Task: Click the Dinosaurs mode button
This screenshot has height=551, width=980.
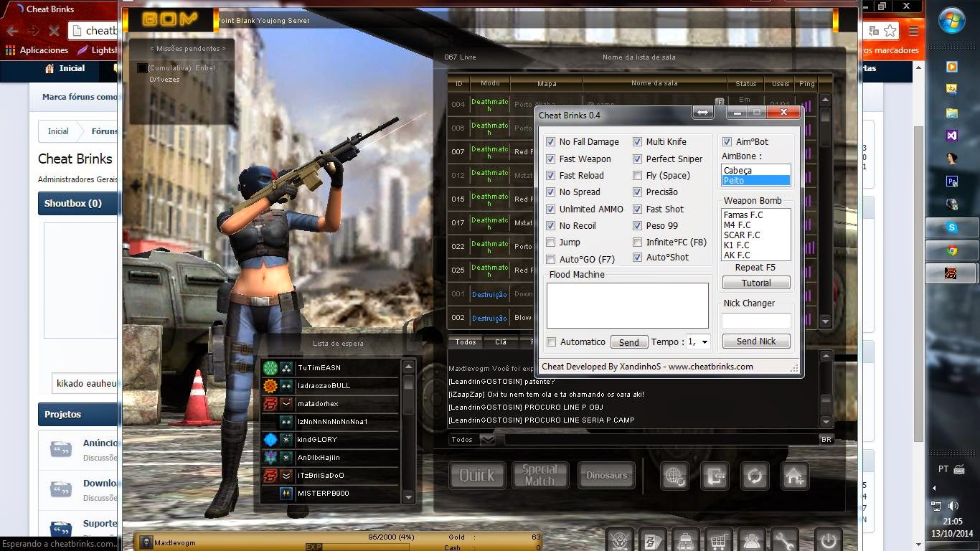Action: click(606, 475)
